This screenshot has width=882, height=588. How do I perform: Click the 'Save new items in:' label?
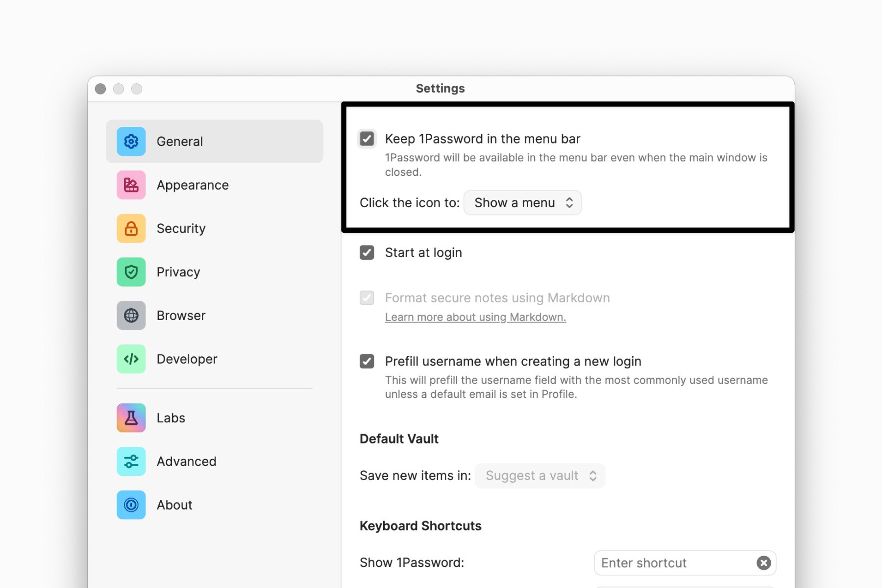[x=415, y=476]
